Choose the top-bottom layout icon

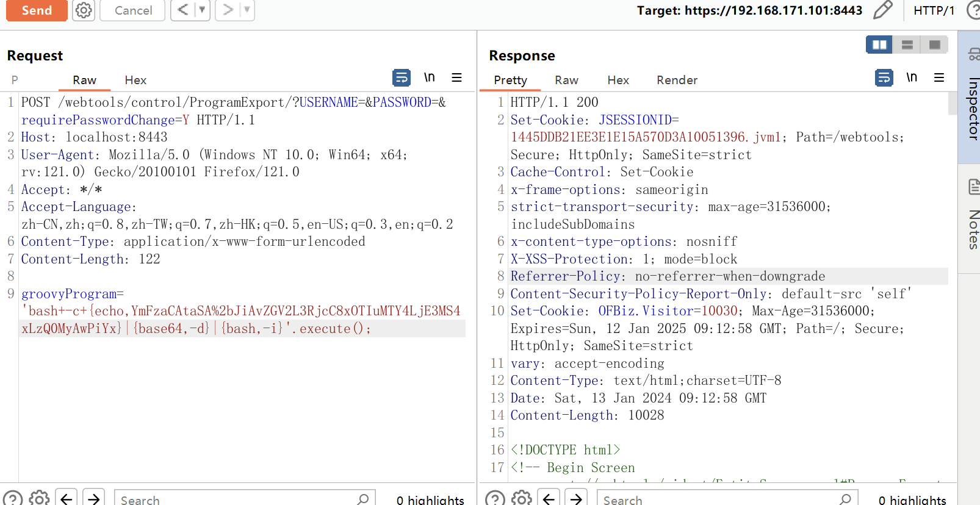coord(907,45)
